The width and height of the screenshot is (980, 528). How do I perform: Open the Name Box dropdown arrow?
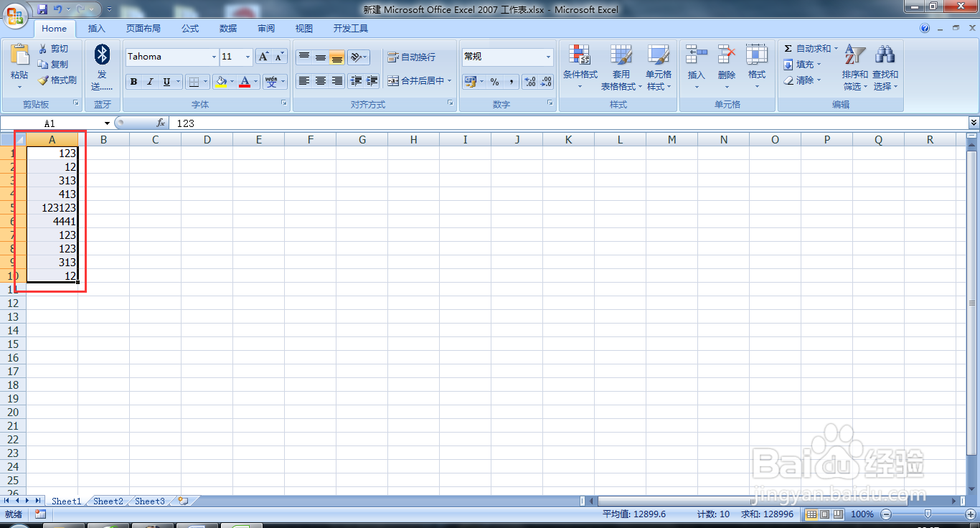[107, 123]
